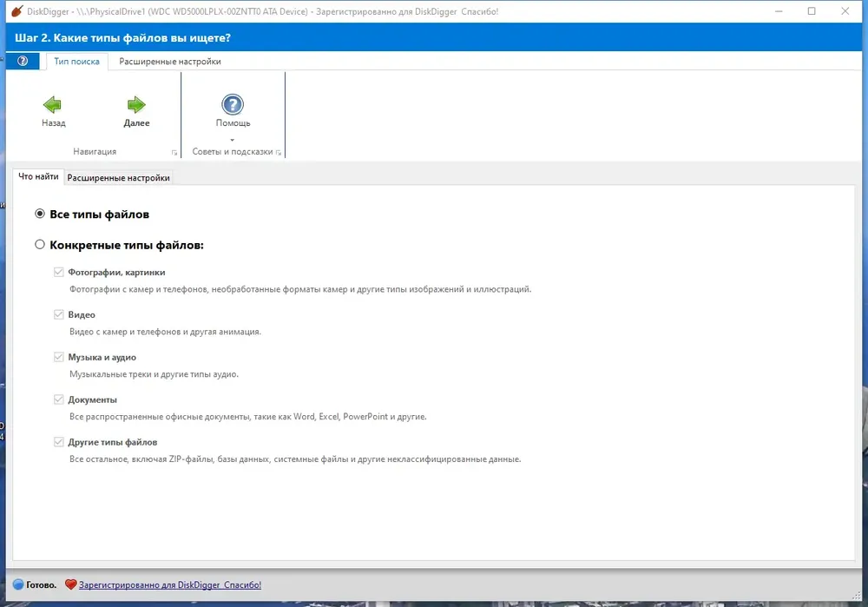
Task: Toggle the Музыка и аудио checkbox
Action: 59,357
